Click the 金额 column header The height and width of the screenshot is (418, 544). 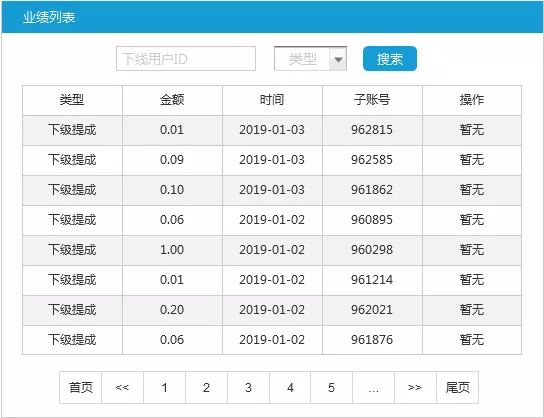pos(172,100)
